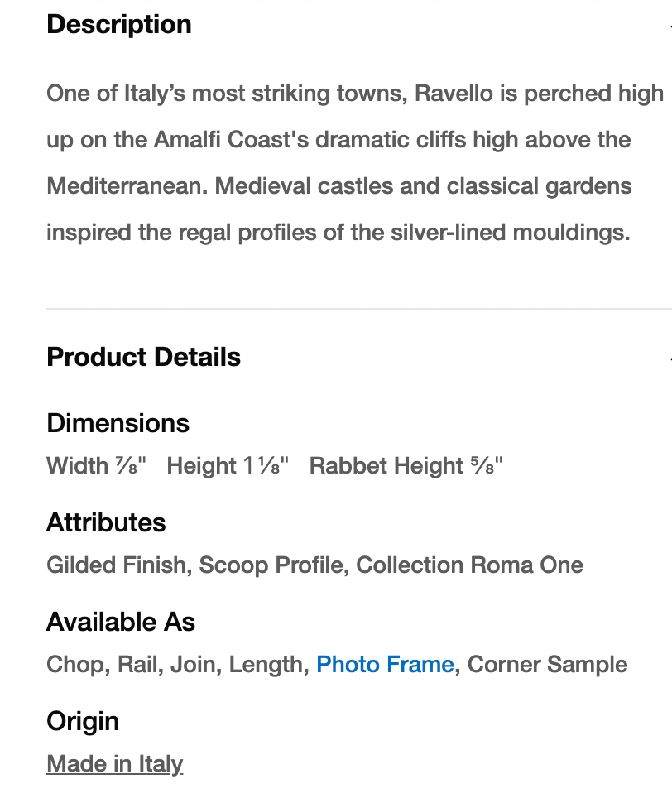Click the Rabbet Height ⅝" text
Screen dimensions: 672x803
coord(406,465)
